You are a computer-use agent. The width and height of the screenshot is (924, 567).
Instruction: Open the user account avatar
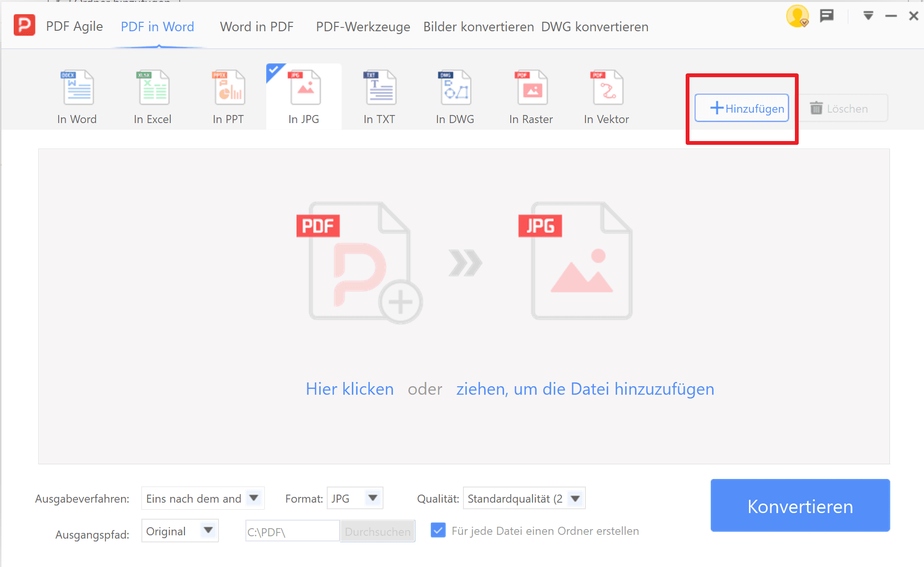point(797,16)
